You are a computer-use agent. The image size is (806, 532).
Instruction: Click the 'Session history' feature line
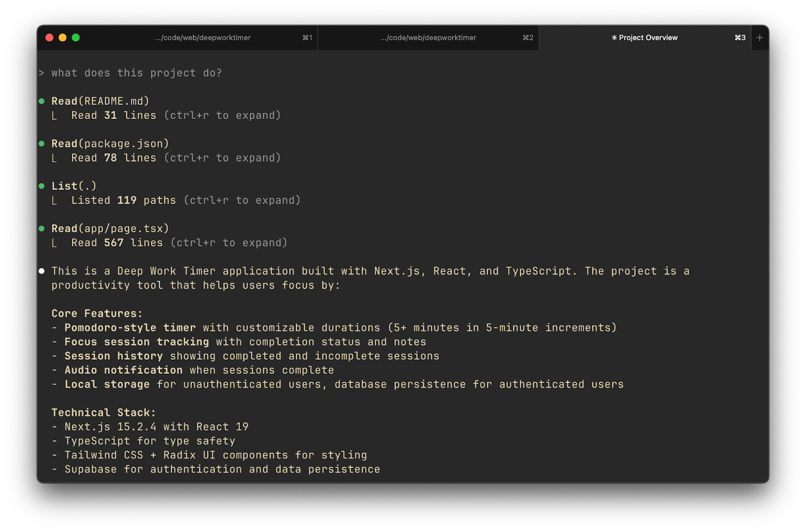[x=245, y=356]
